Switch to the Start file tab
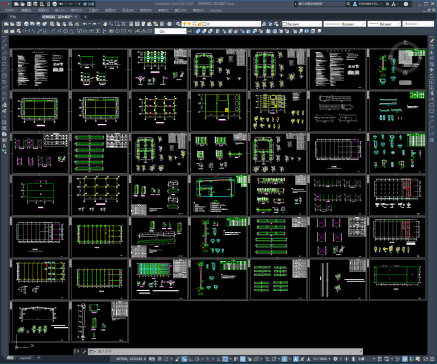This screenshot has height=364, width=437. [13, 16]
